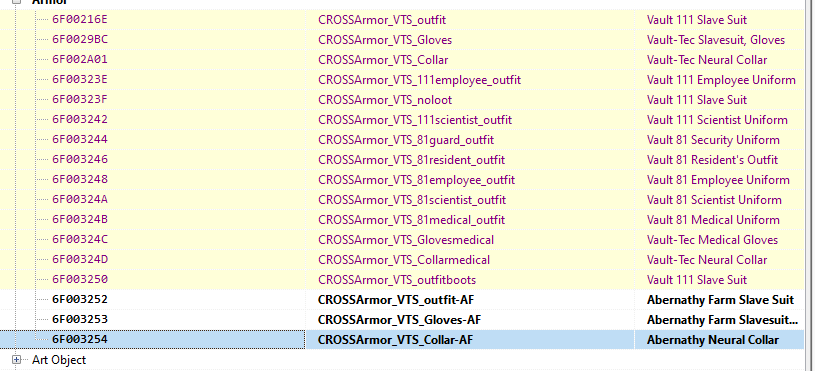Select FormID 6F002A01 in the tree
This screenshot has width=815, height=371.
pos(80,60)
